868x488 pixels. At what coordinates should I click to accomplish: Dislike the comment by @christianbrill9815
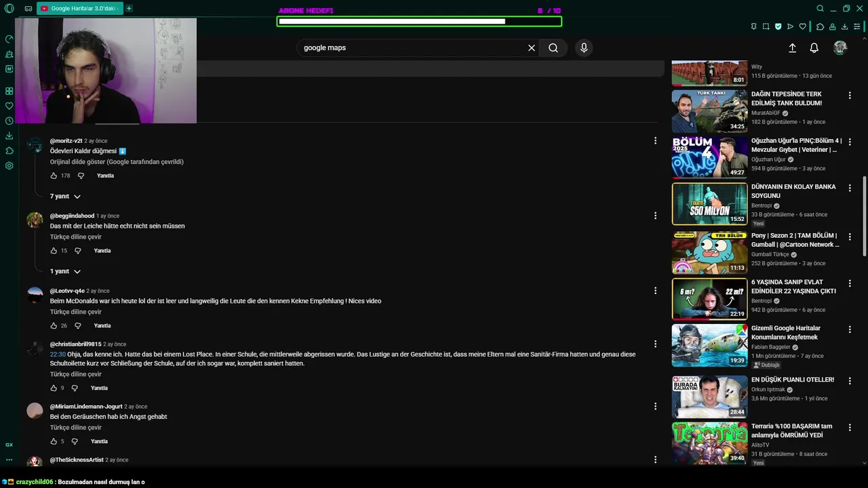(x=75, y=388)
